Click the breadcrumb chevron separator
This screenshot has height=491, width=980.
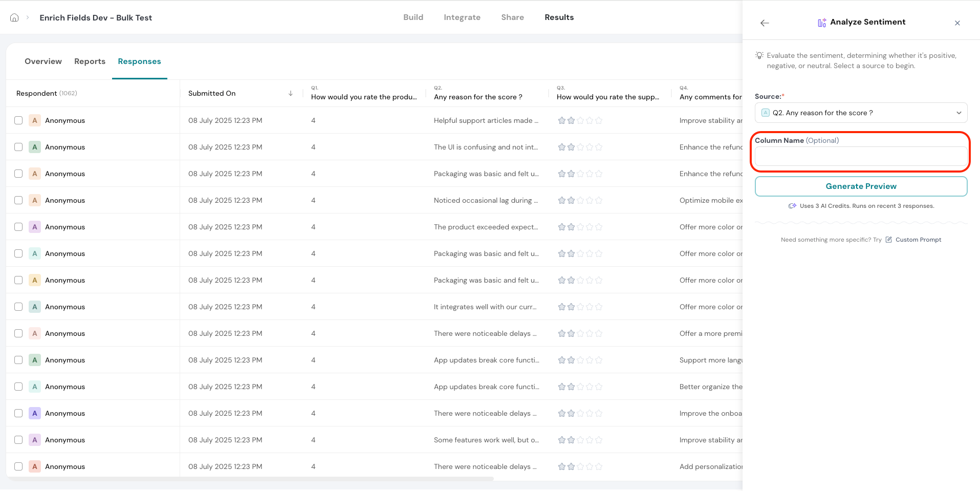(x=28, y=17)
